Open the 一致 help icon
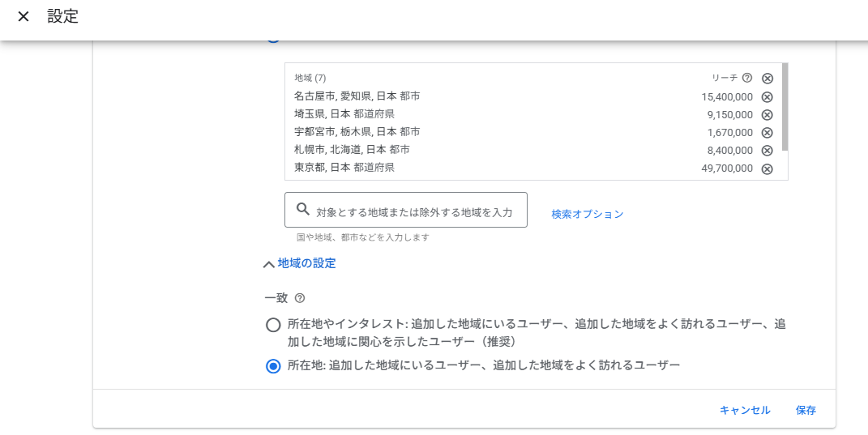868x435 pixels. (x=300, y=298)
